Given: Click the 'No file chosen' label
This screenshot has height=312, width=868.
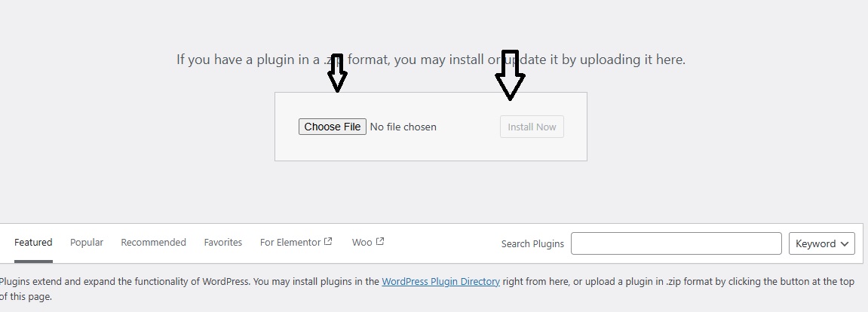Looking at the screenshot, I should pos(403,127).
